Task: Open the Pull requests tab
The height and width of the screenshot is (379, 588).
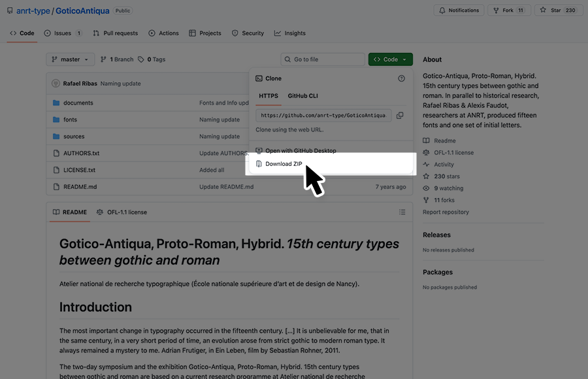Action: pyautogui.click(x=116, y=33)
